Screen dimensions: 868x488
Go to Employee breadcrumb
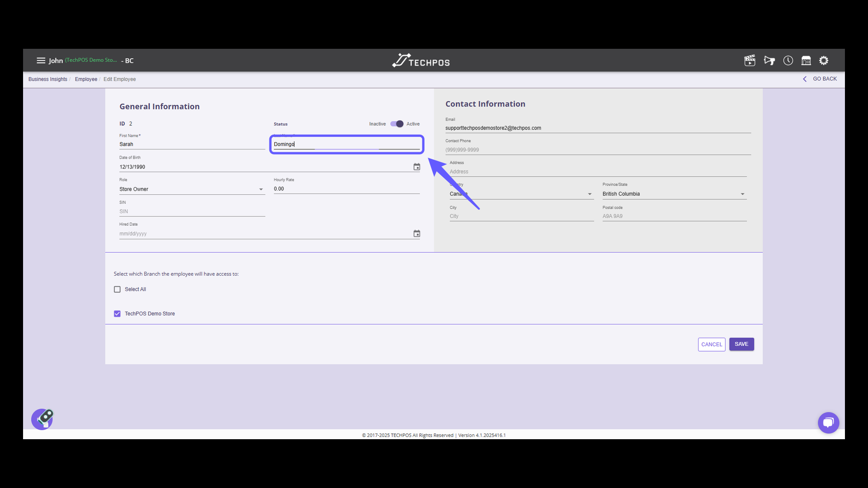pos(86,79)
